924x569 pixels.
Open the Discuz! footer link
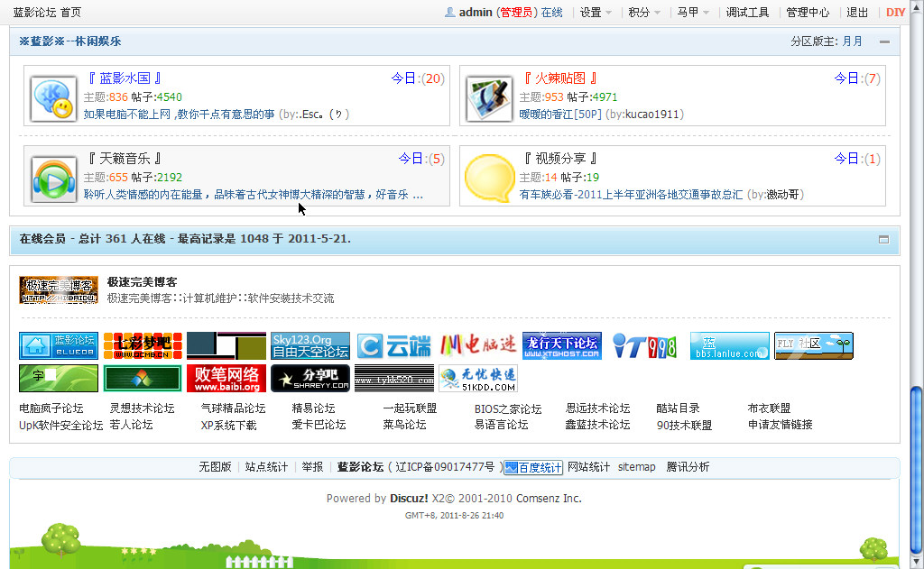409,499
